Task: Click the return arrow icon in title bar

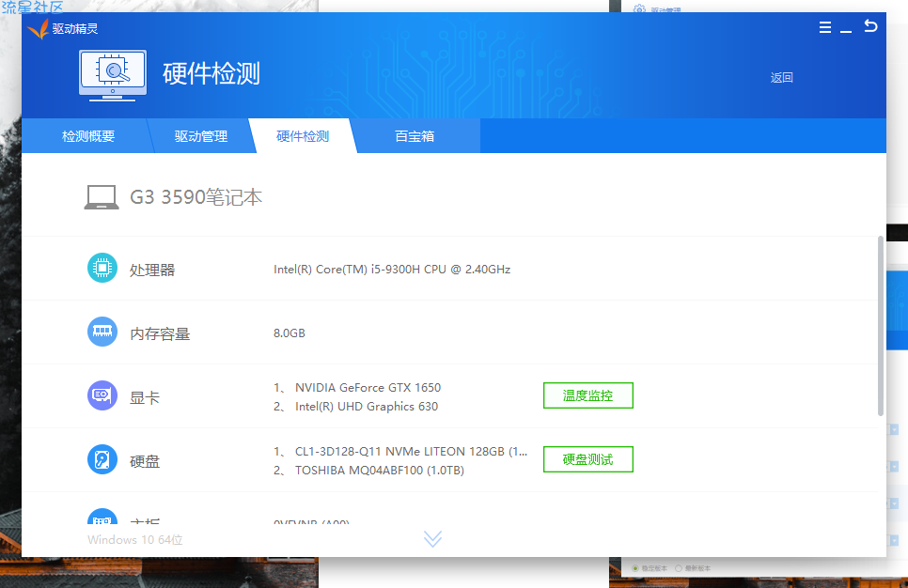Action: coord(870,26)
